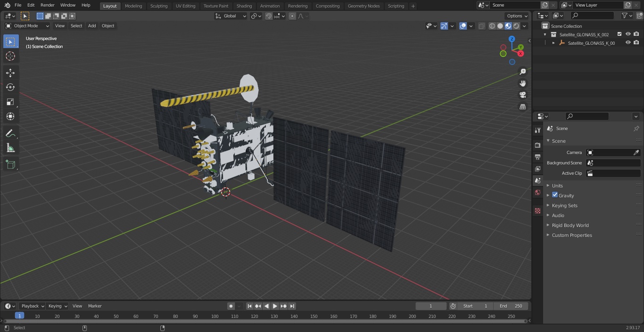The image size is (644, 332).
Task: Hide Satellite_GLONASS_K_002 collection with eye icon
Action: pyautogui.click(x=628, y=34)
